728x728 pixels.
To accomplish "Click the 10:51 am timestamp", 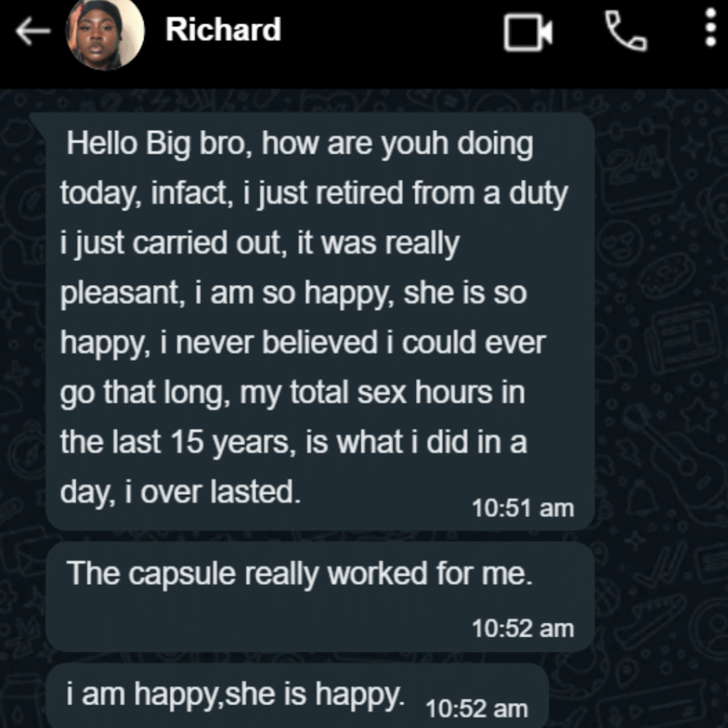I will 523,508.
